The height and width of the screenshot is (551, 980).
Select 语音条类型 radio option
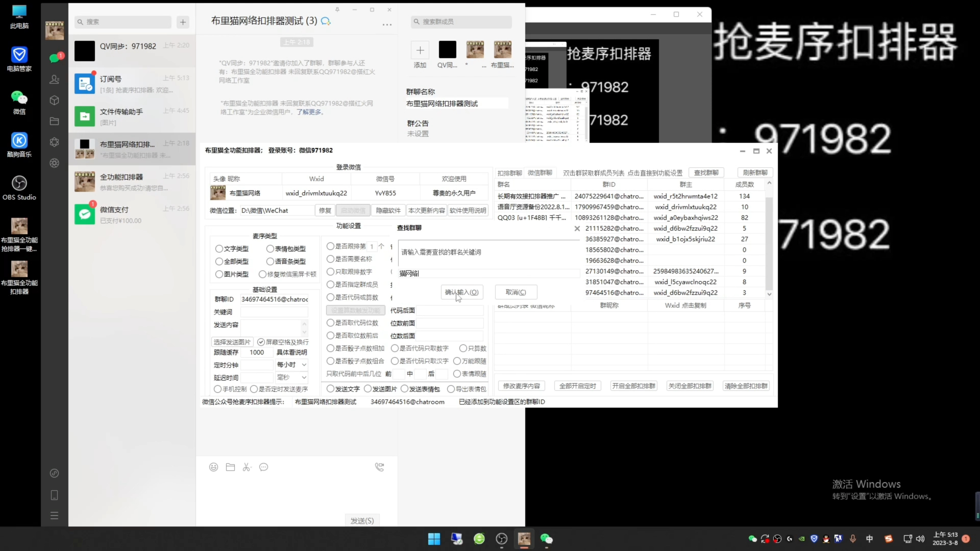tap(286, 262)
